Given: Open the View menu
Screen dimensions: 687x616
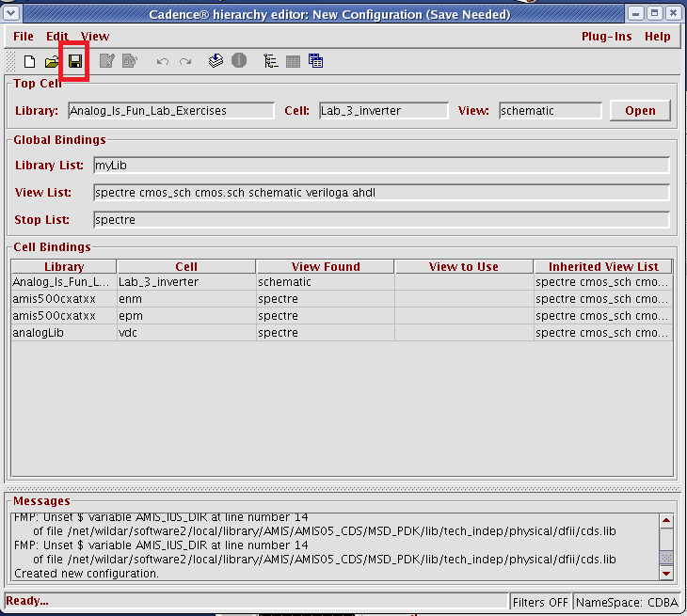Looking at the screenshot, I should tap(95, 37).
